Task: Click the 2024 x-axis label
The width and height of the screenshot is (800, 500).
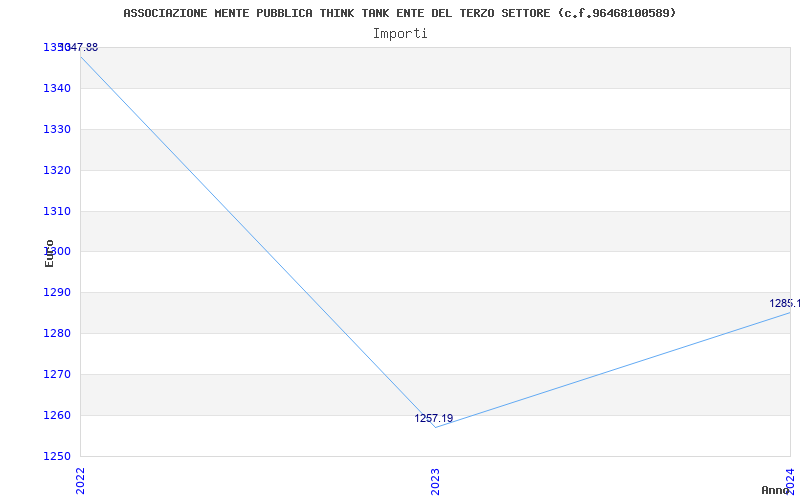Action: click(790, 480)
